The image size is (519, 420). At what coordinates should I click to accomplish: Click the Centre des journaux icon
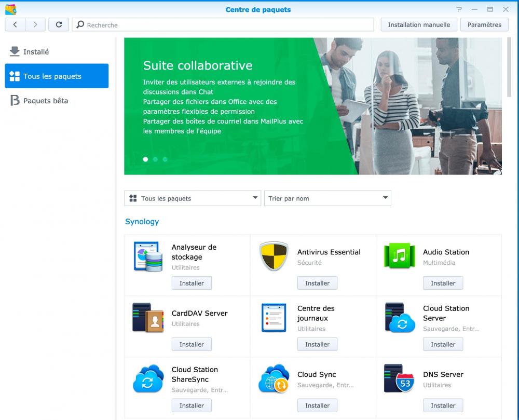274,318
